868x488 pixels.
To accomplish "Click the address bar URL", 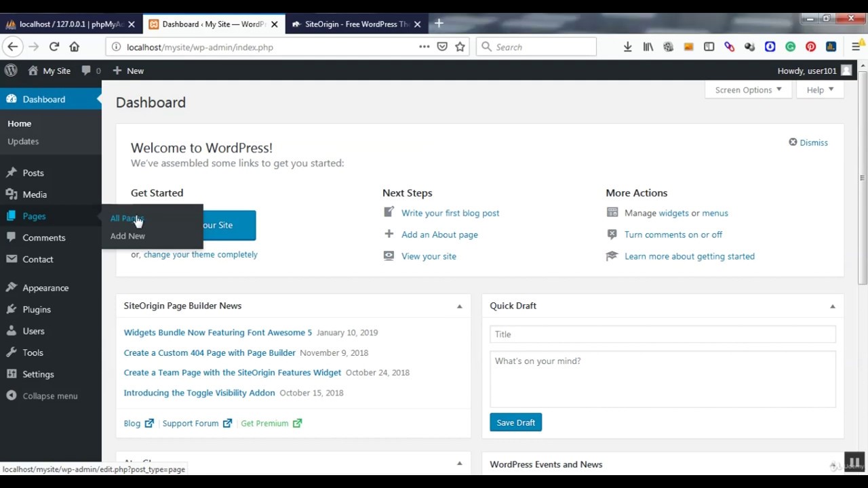I will [x=199, y=47].
